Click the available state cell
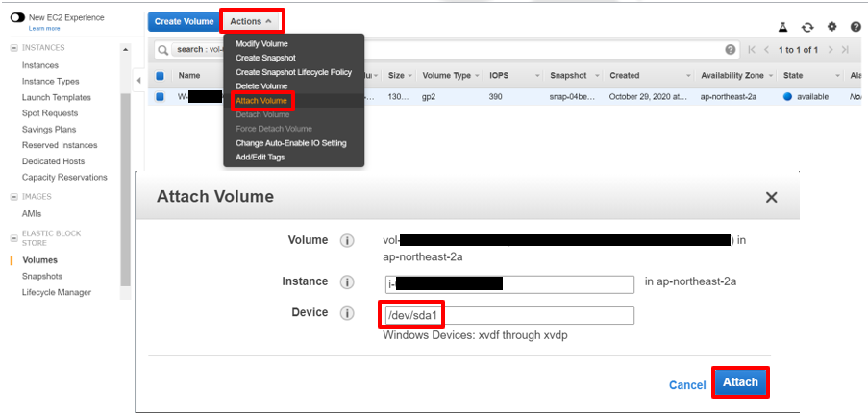 806,97
